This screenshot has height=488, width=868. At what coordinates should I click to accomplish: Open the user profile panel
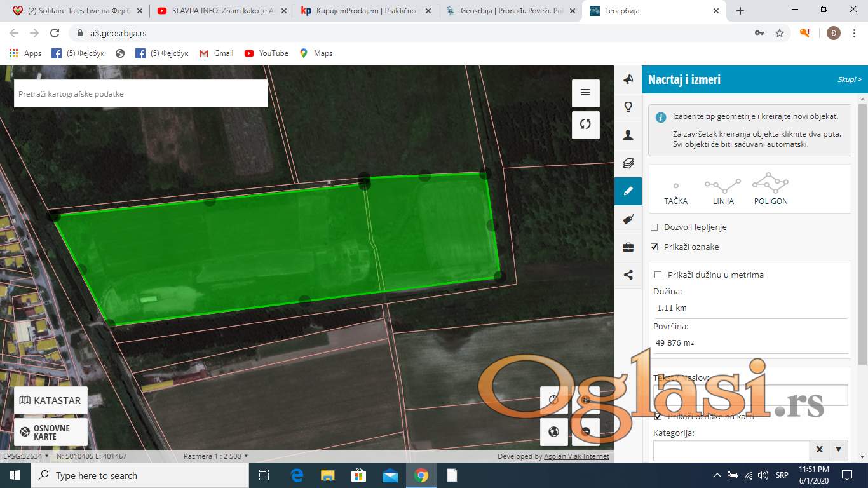628,135
